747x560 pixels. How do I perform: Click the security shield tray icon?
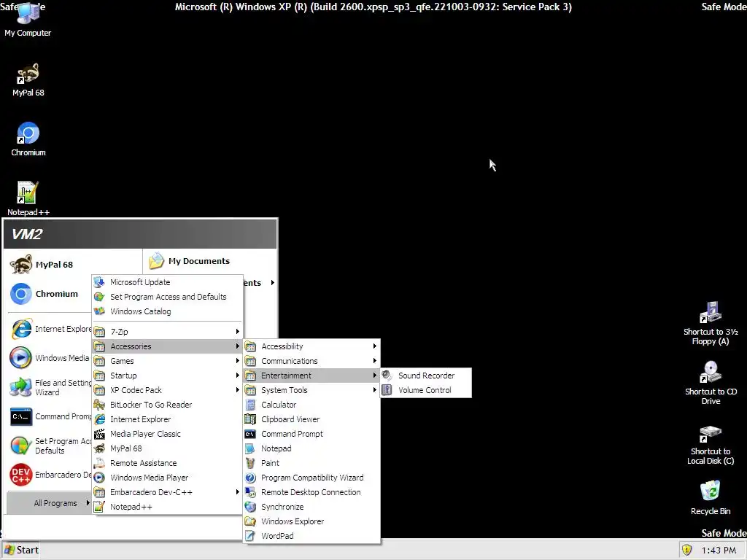click(686, 550)
